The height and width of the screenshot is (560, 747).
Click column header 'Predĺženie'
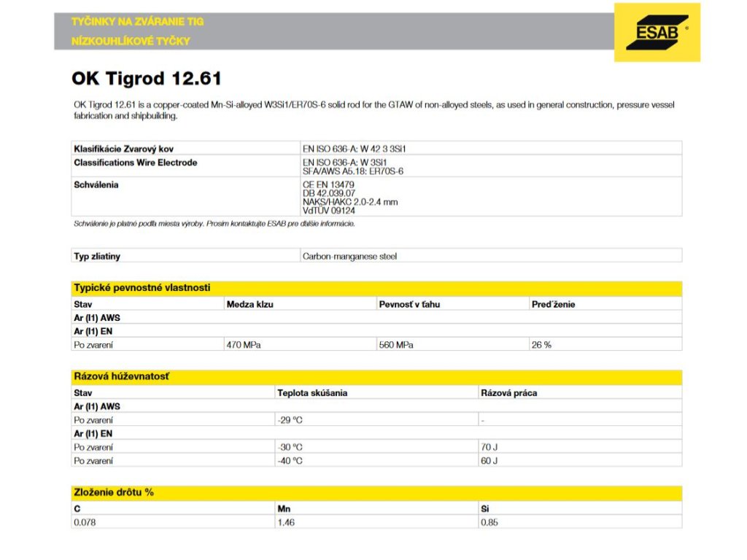pyautogui.click(x=553, y=304)
